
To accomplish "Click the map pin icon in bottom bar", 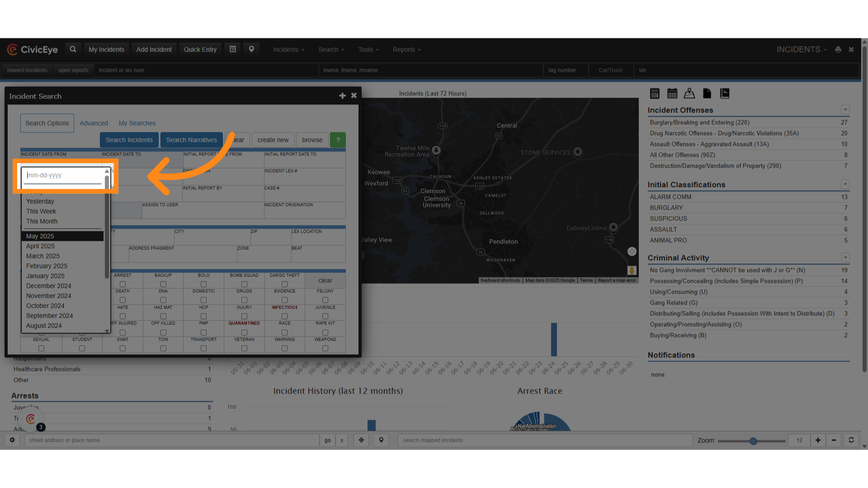I will coord(381,440).
